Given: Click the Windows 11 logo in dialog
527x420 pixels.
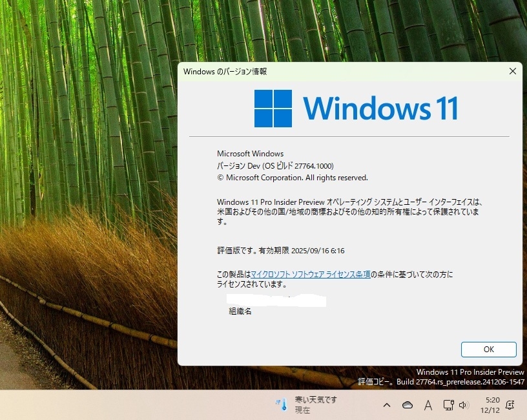Looking at the screenshot, I should pos(356,109).
